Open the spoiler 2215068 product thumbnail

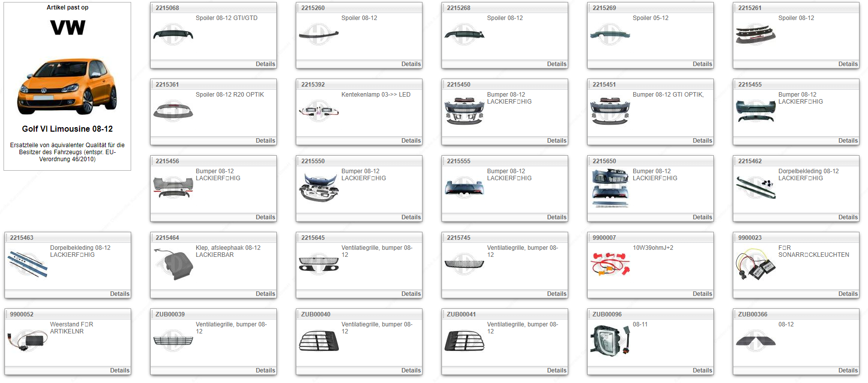point(173,35)
